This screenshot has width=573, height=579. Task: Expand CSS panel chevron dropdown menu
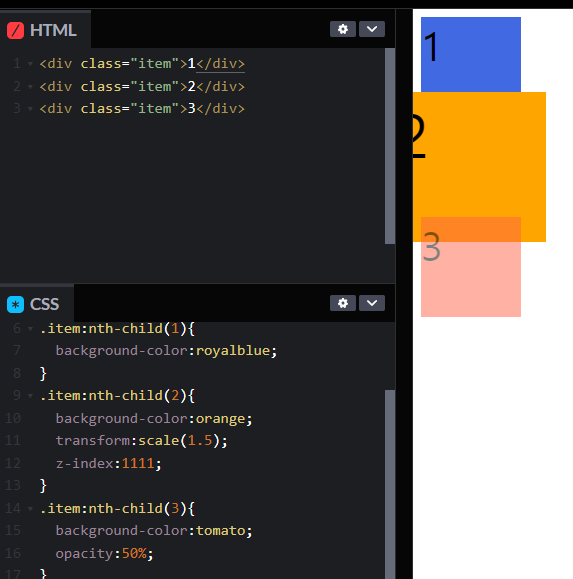tap(372, 303)
